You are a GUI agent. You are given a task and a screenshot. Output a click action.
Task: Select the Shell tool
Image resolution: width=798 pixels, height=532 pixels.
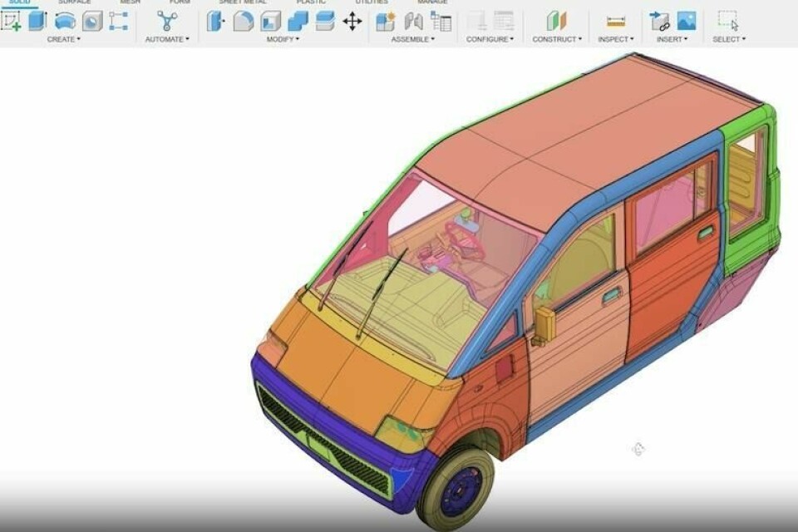click(271, 21)
